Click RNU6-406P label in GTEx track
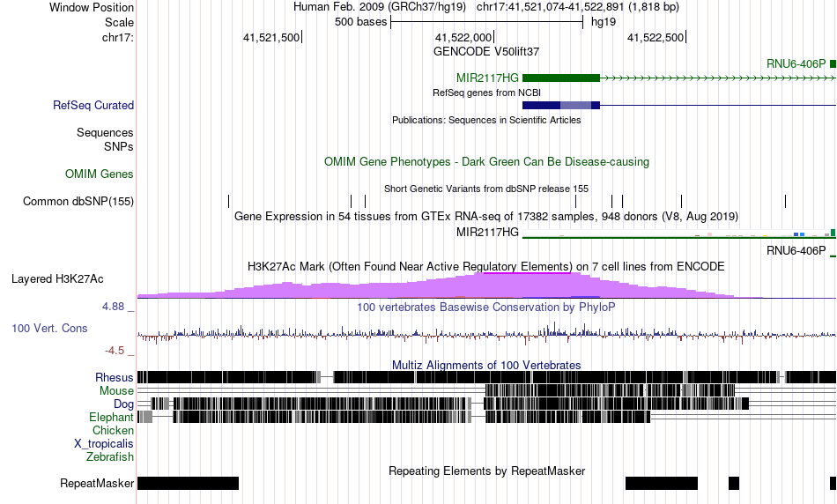Viewport: 837px width, 504px height. (796, 251)
